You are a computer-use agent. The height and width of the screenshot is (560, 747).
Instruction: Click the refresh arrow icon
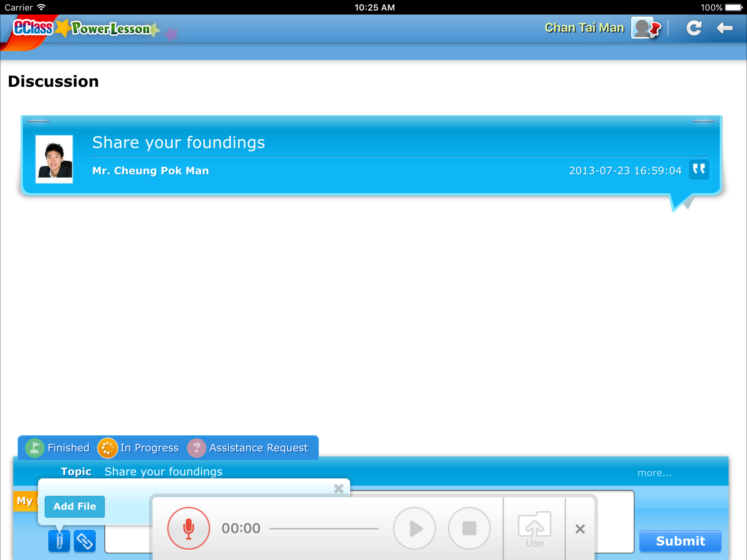click(x=694, y=28)
